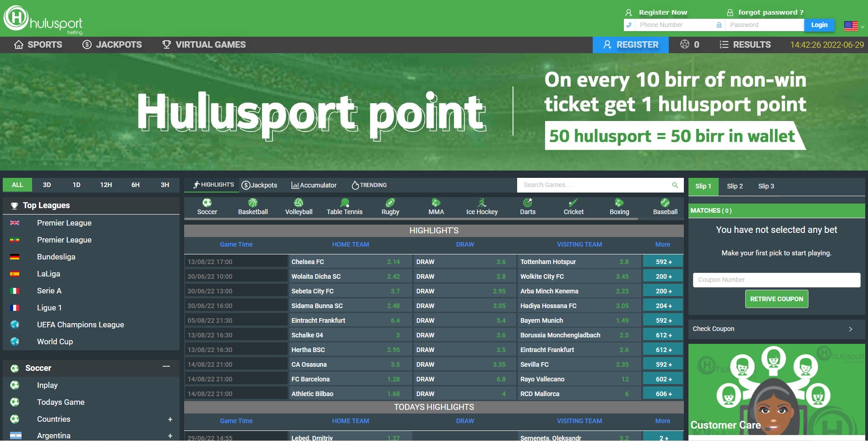Click the Argentina flag icon

click(16, 435)
